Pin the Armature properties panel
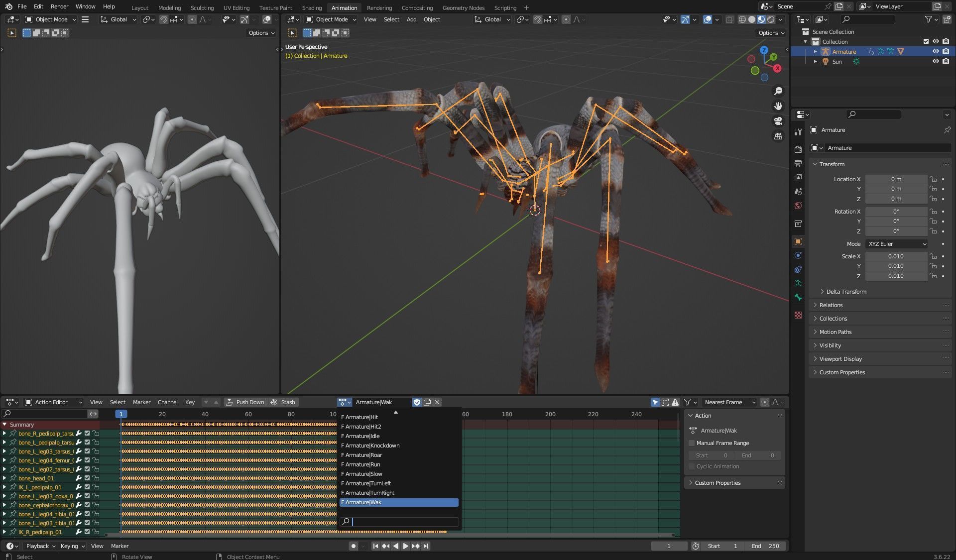The width and height of the screenshot is (956, 560). (947, 130)
